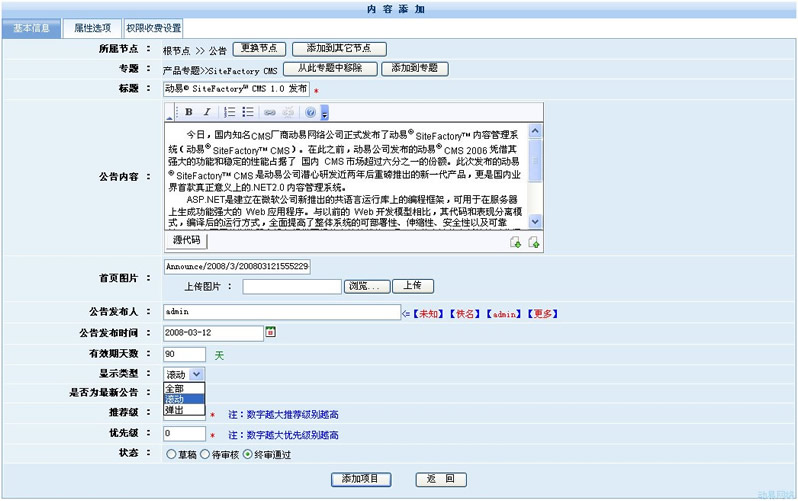Image resolution: width=798 pixels, height=501 pixels.
Task: Click the 【admin】 publisher link
Action: [504, 314]
